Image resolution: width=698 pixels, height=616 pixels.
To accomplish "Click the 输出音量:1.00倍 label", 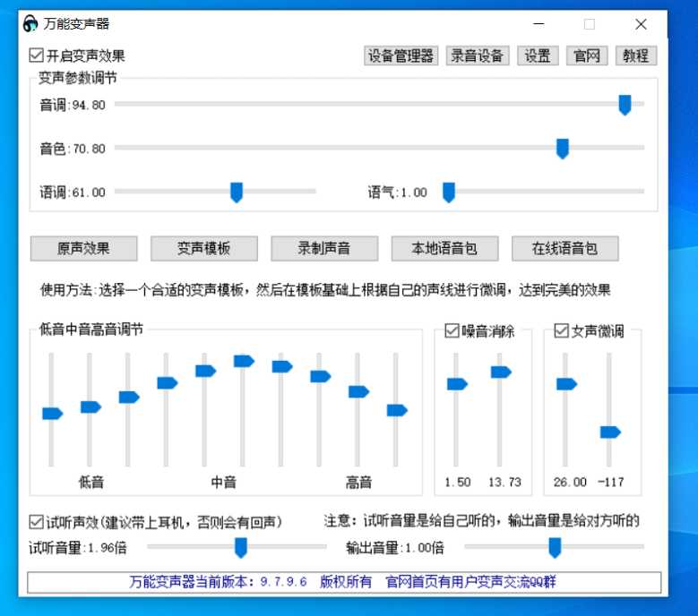I will [395, 548].
